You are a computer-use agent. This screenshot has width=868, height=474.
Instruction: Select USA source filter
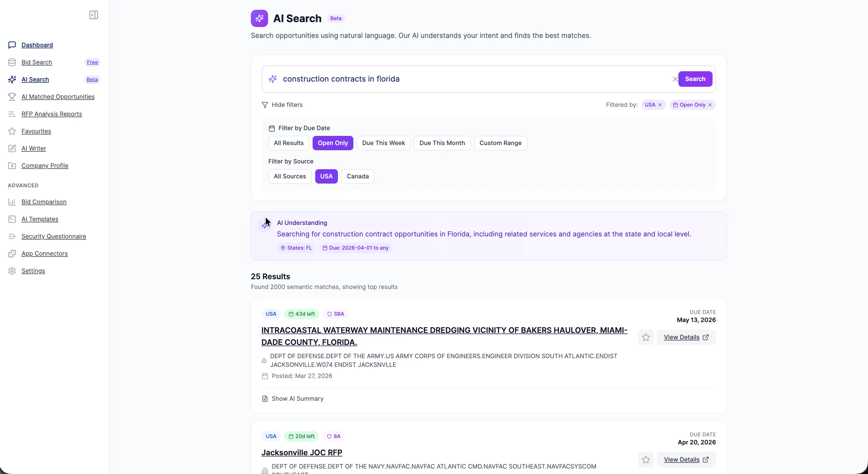click(x=326, y=176)
